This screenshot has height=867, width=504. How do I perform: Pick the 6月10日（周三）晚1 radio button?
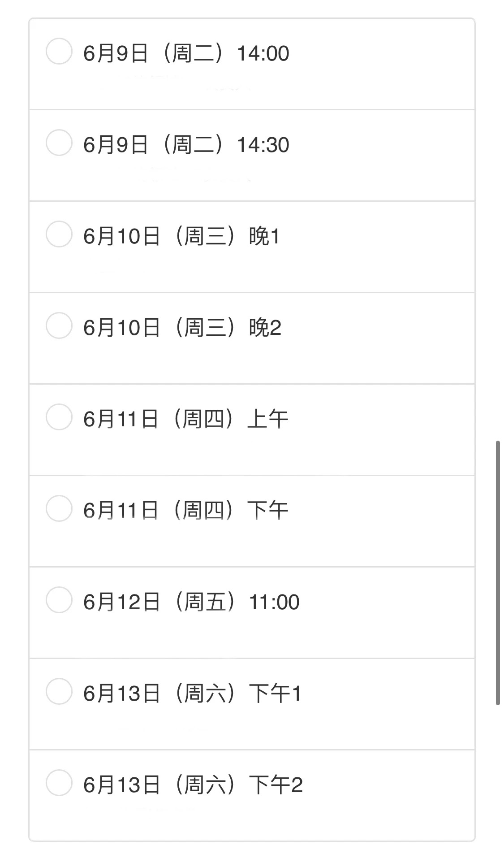59,234
